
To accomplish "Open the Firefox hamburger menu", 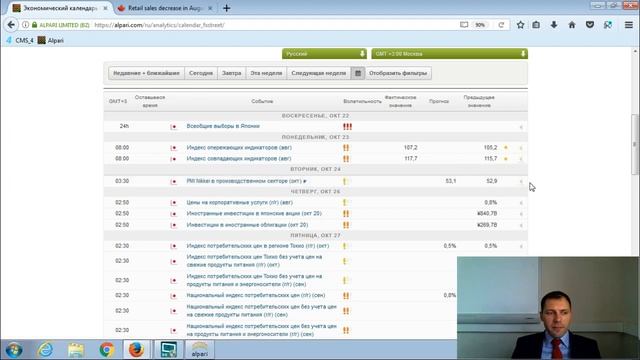I will click(x=629, y=25).
